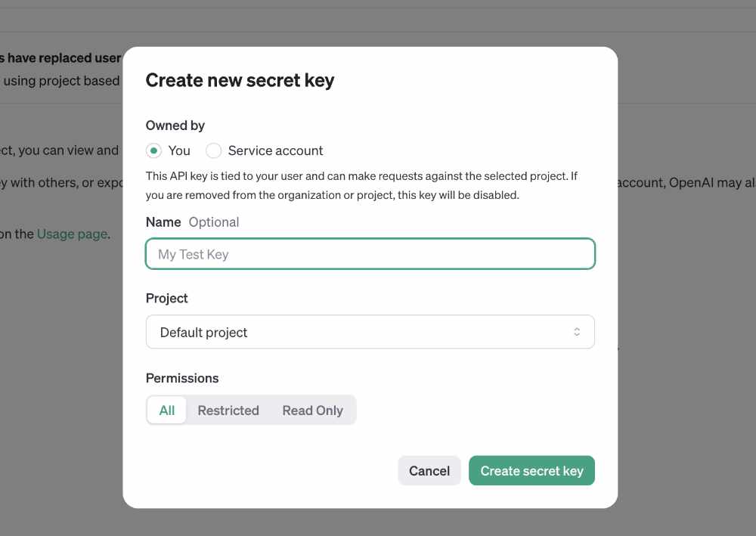Click the API key ownership description paragraph
Screen dimensions: 756x536
(x=361, y=185)
